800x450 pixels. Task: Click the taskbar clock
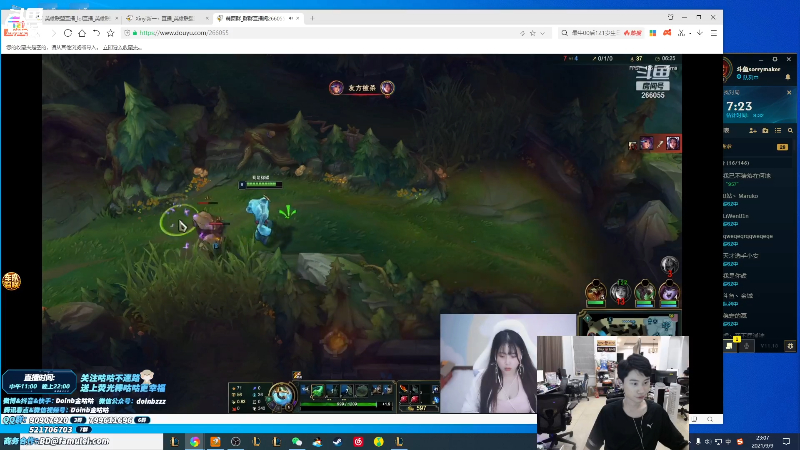(x=762, y=442)
